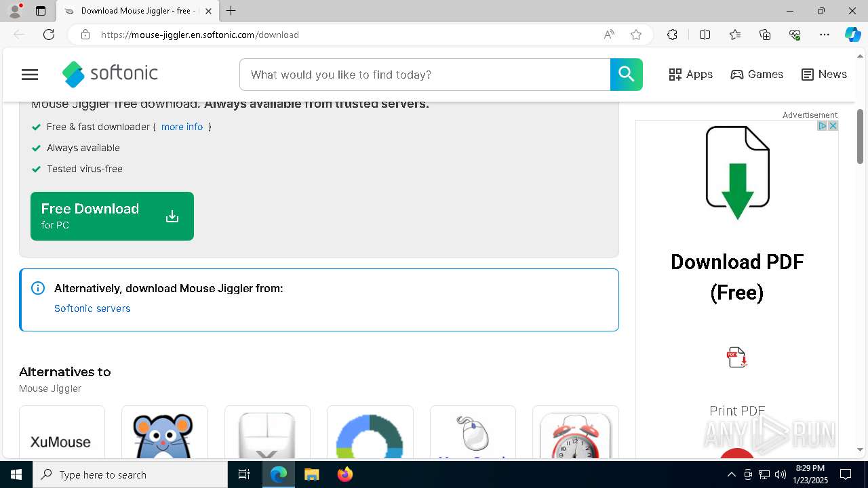Screen dimensions: 868x488
Task: Open the Softonic servers link
Action: coord(92,308)
